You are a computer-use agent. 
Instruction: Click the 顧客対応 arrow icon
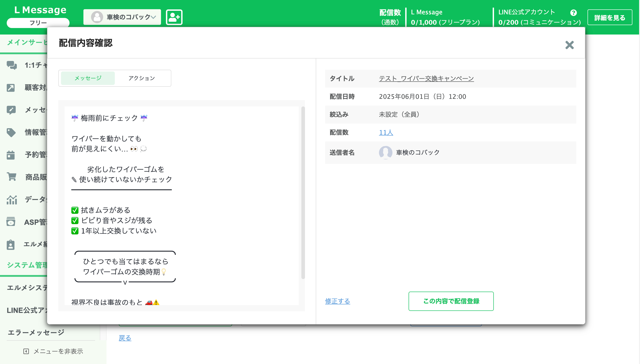11,88
